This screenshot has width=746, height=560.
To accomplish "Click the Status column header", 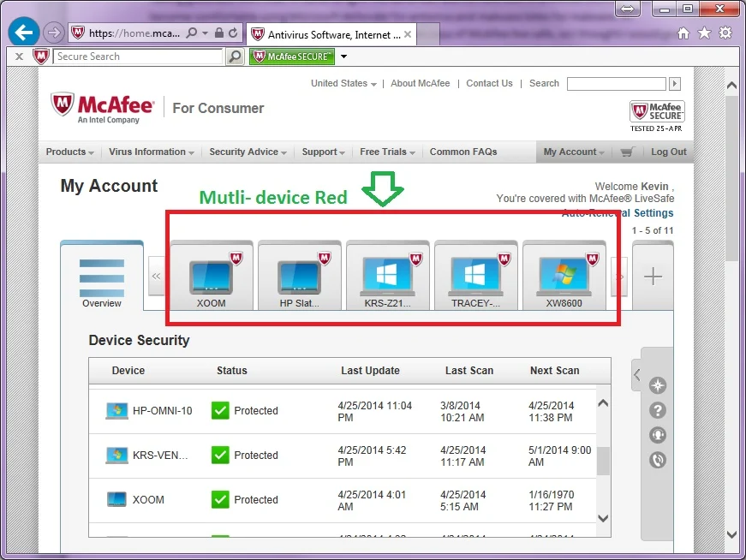I will tap(232, 371).
